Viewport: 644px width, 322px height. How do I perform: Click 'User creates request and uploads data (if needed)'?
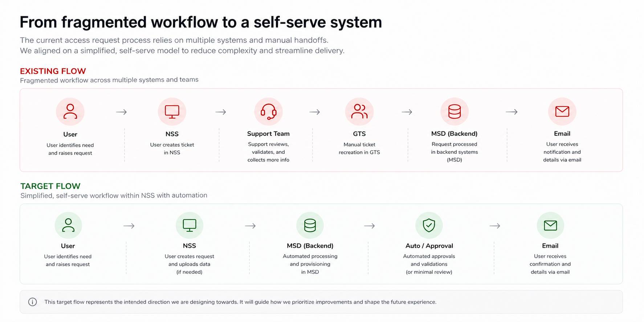click(189, 264)
